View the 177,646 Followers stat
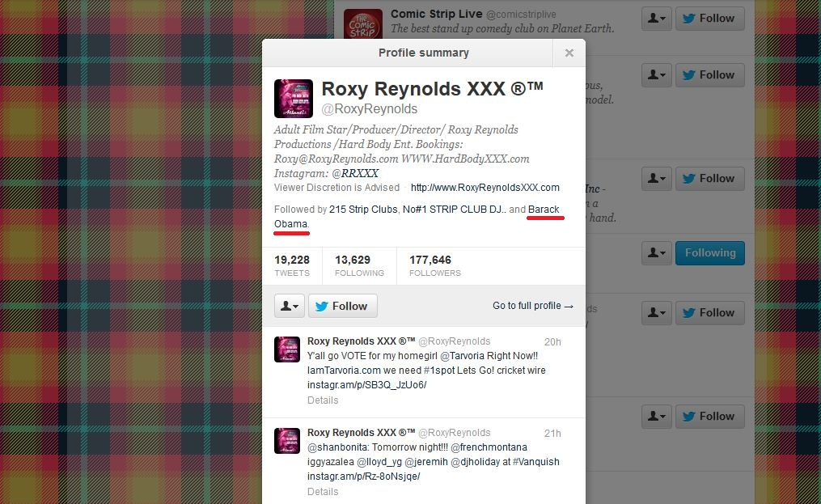Image resolution: width=821 pixels, height=504 pixels. tap(434, 265)
